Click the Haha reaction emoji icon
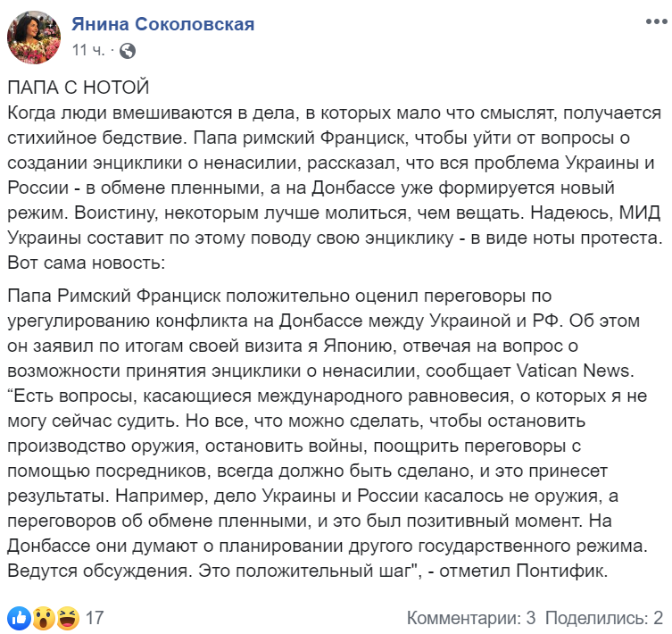This screenshot has width=672, height=634. [x=66, y=616]
